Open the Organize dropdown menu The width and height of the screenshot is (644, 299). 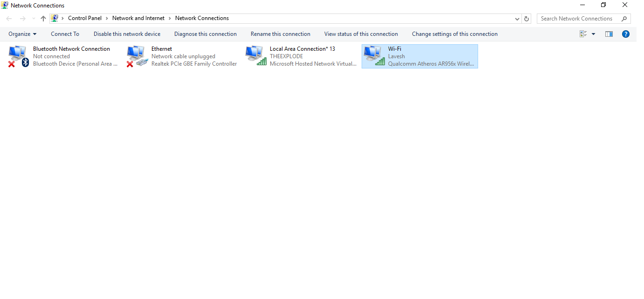pos(22,34)
